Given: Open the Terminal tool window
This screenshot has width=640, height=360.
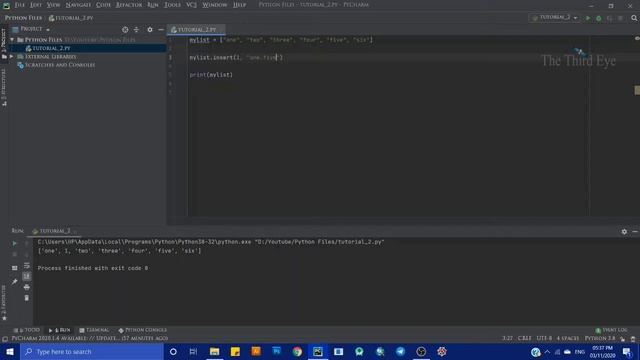Looking at the screenshot, I should tap(94, 330).
